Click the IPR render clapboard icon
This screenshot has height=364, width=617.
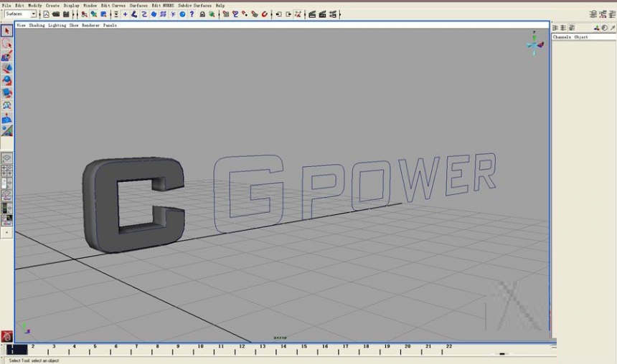tap(322, 14)
